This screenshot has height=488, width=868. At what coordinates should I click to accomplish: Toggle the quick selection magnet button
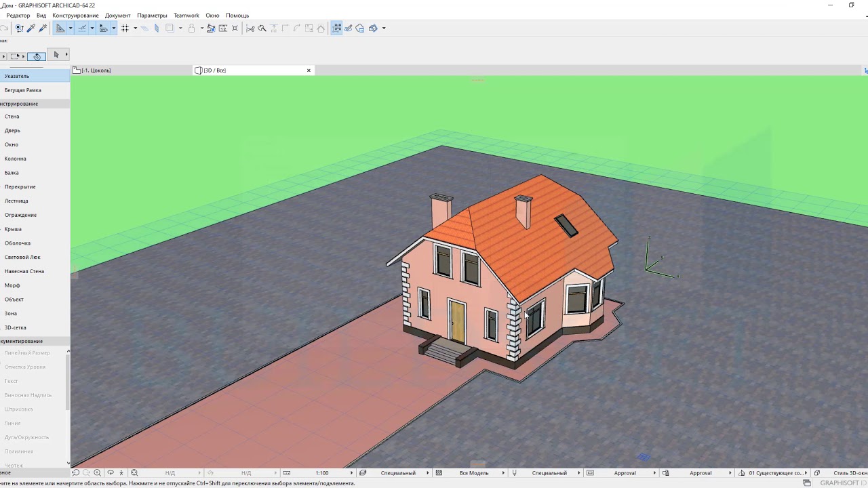point(37,56)
